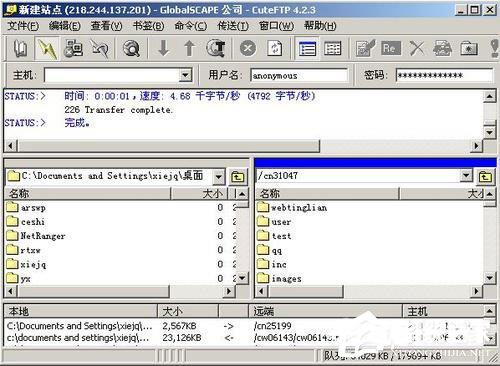Click the 用户名 anonymous input field
This screenshot has width=500, height=366.
tap(299, 75)
